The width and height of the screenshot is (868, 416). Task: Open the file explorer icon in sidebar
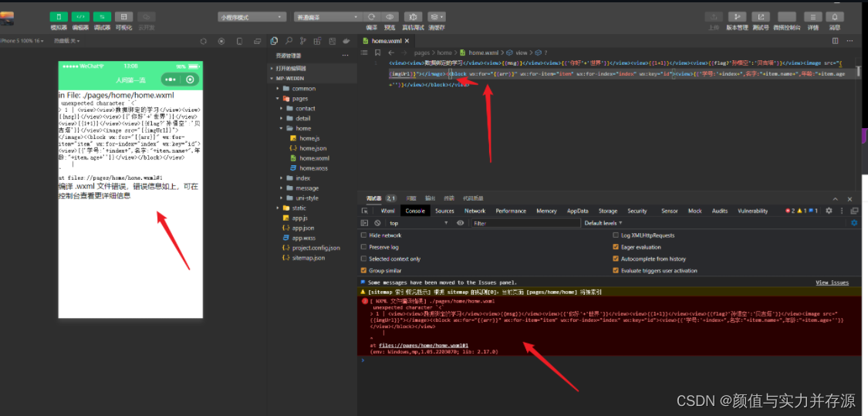274,41
